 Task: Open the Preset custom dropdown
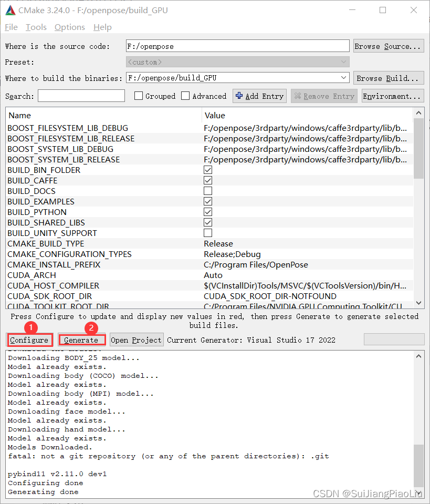(x=238, y=62)
